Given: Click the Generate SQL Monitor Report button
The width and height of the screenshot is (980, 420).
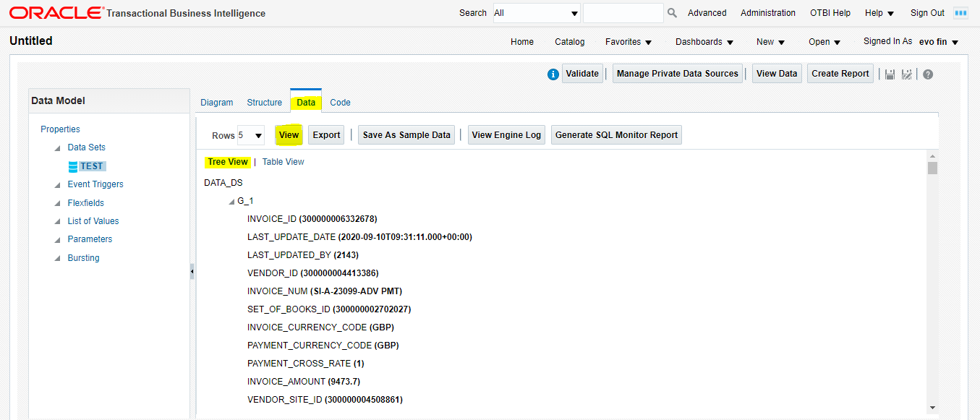Looking at the screenshot, I should (616, 134).
